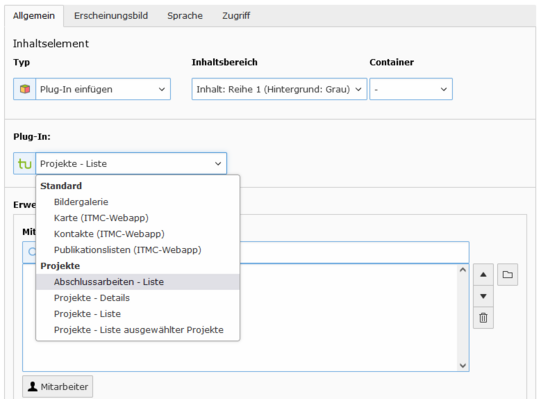The height and width of the screenshot is (399, 541).
Task: Click the green tu icon beside Plug-In
Action: tap(24, 164)
